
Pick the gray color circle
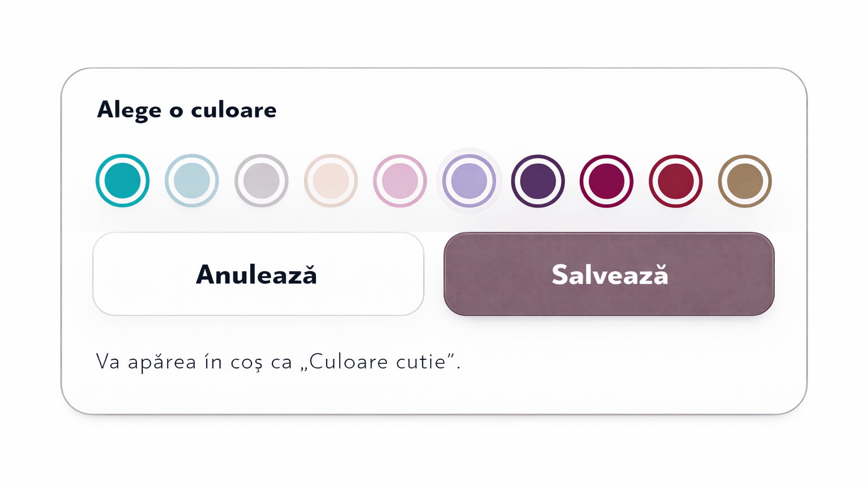click(261, 181)
